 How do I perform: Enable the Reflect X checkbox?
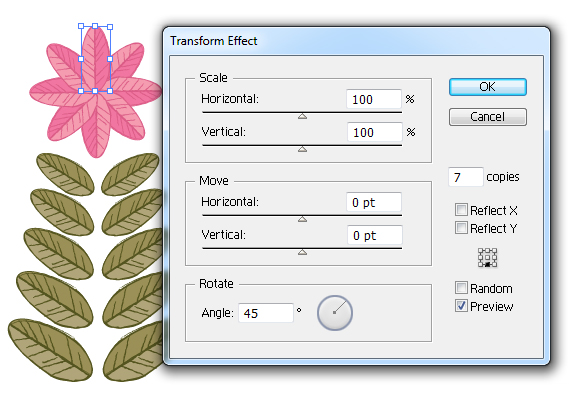(x=461, y=209)
